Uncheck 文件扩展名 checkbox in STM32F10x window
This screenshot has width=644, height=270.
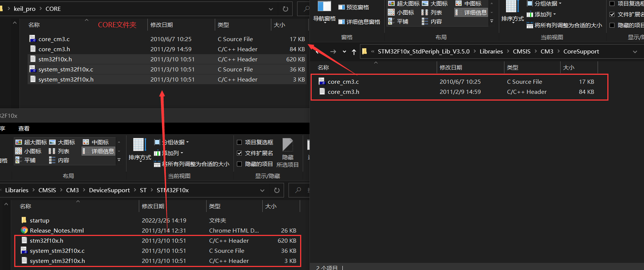(x=239, y=153)
